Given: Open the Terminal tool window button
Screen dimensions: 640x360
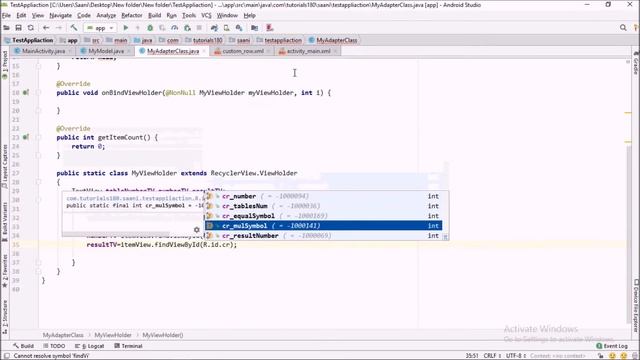Looking at the screenshot, I should pos(128,346).
